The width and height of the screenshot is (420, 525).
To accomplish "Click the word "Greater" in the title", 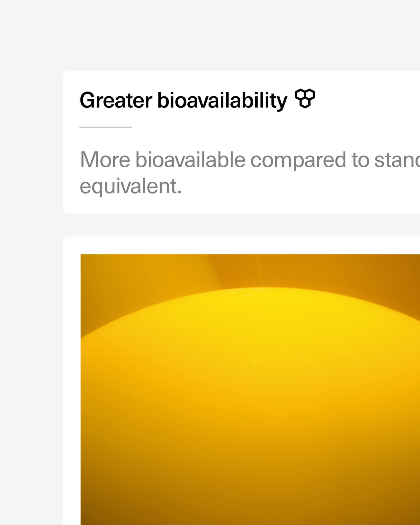I will click(x=116, y=100).
